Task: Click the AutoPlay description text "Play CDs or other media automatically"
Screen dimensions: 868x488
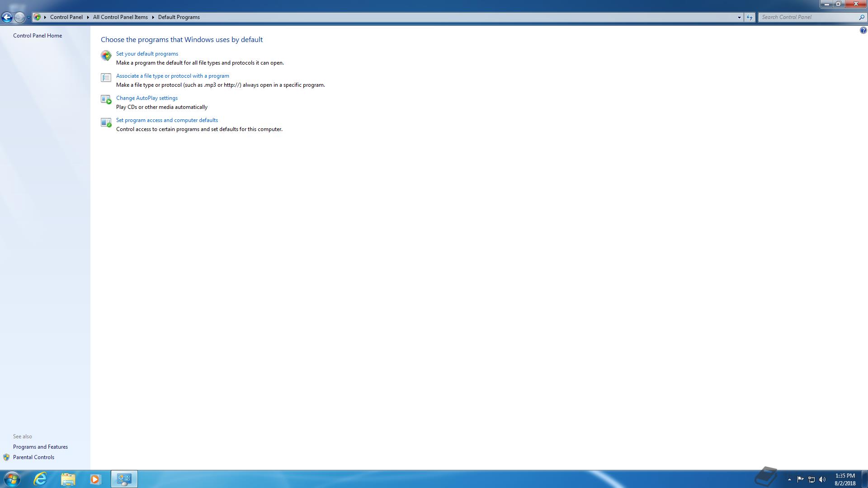Action: click(162, 107)
